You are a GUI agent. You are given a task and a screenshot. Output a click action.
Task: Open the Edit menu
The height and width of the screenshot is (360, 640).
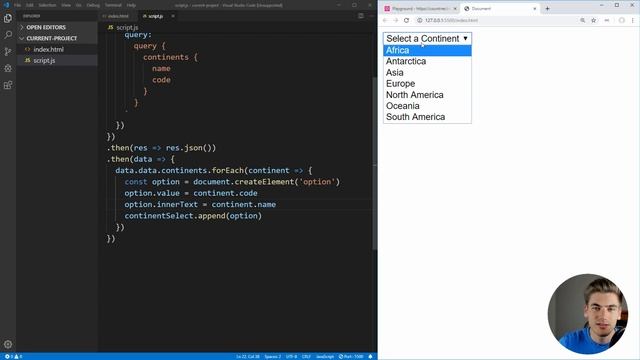click(x=29, y=5)
